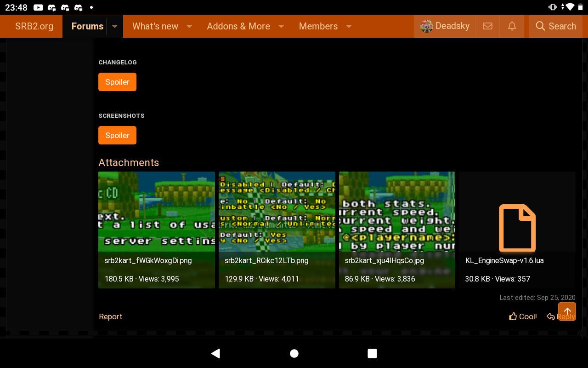Viewport: 588px width, 368px height.
Task: Click the magnifying glass search icon
Action: (540, 26)
